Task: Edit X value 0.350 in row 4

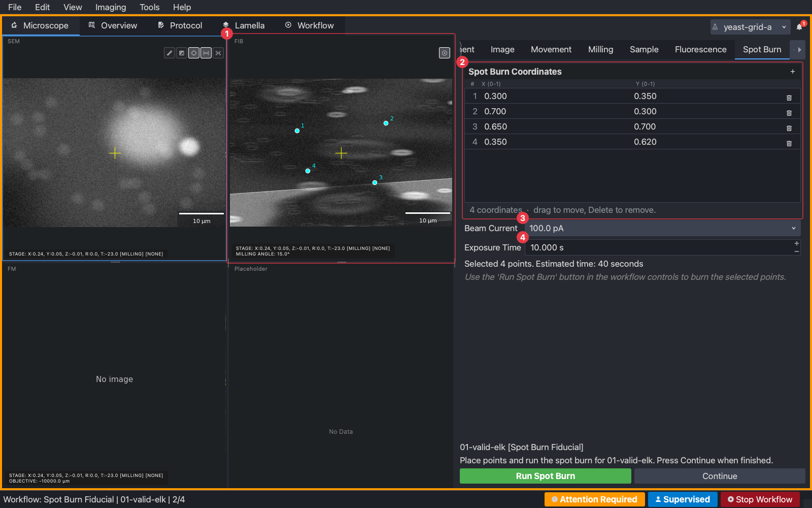Action: pos(495,142)
